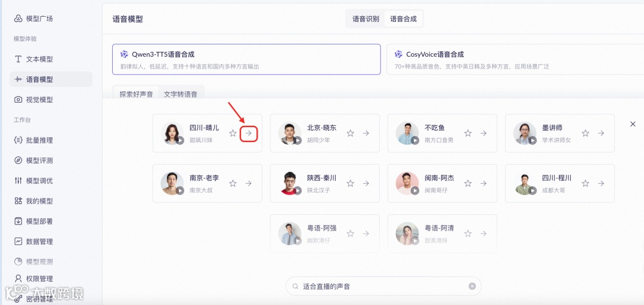Close the voice explorer panel with X
This screenshot has height=305, width=644.
[x=633, y=124]
